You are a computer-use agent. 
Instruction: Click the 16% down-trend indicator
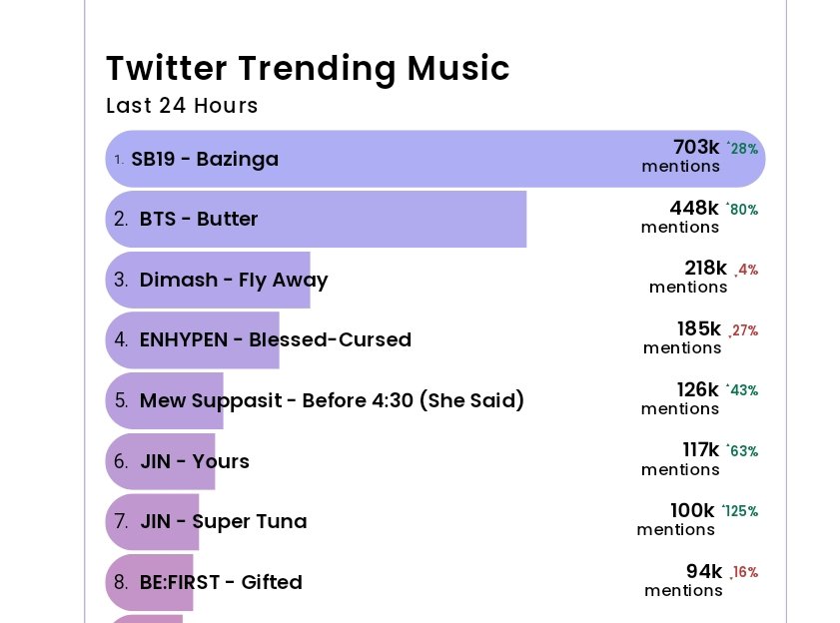[744, 572]
